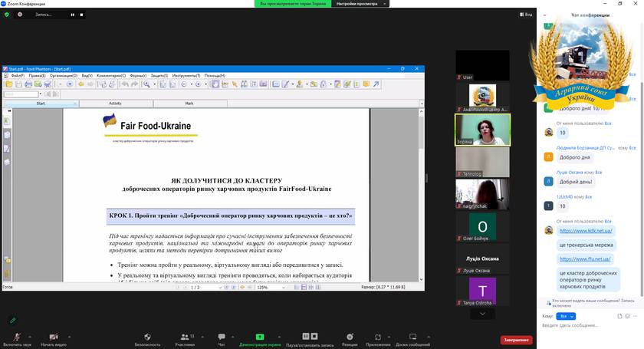
Task: Open Инструменты menu in Foxit Phantom
Action: [186, 76]
